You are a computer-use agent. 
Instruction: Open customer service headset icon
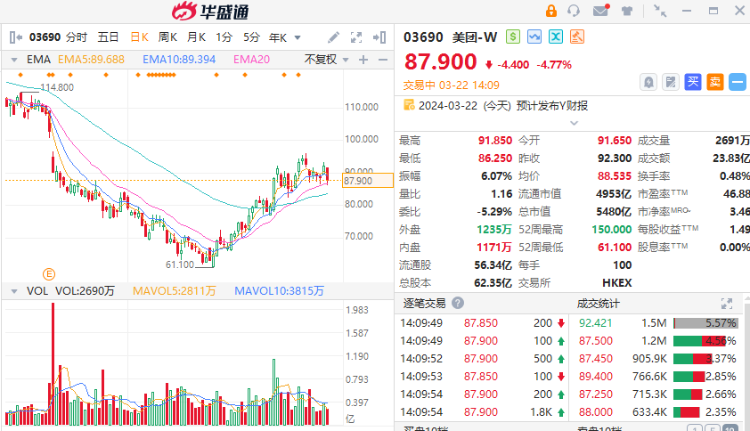click(x=574, y=11)
